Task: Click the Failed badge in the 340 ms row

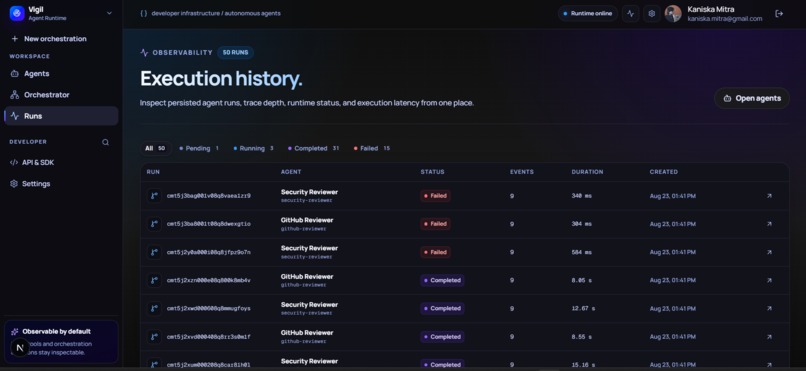Action: coord(435,196)
